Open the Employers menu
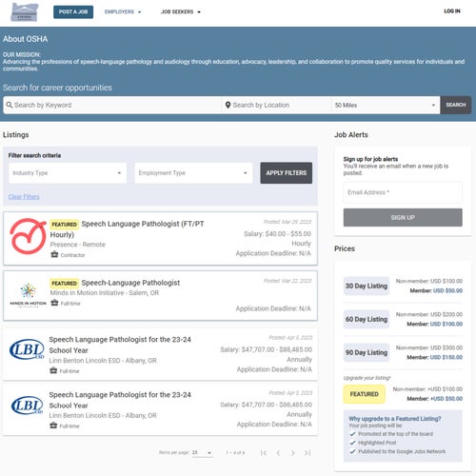The image size is (476, 476). pyautogui.click(x=123, y=11)
